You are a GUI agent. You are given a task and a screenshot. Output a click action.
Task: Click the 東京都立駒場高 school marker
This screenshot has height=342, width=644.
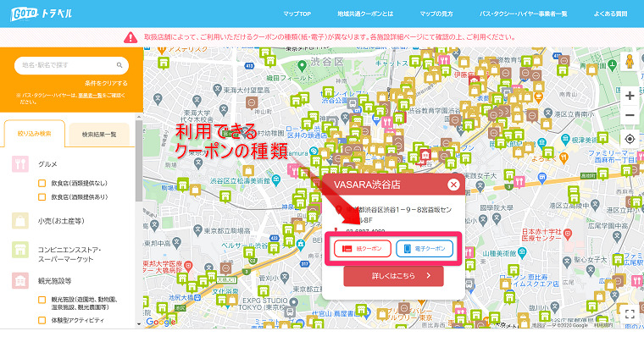click(197, 230)
